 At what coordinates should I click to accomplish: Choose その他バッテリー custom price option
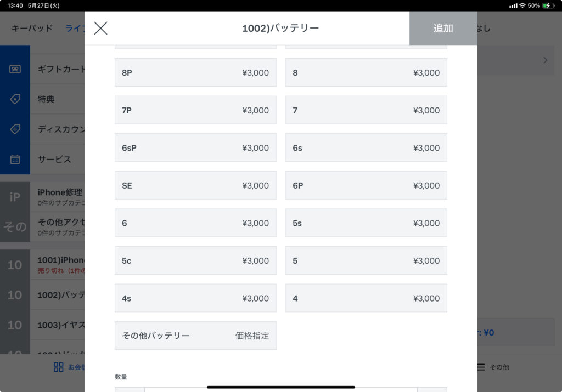(195, 336)
